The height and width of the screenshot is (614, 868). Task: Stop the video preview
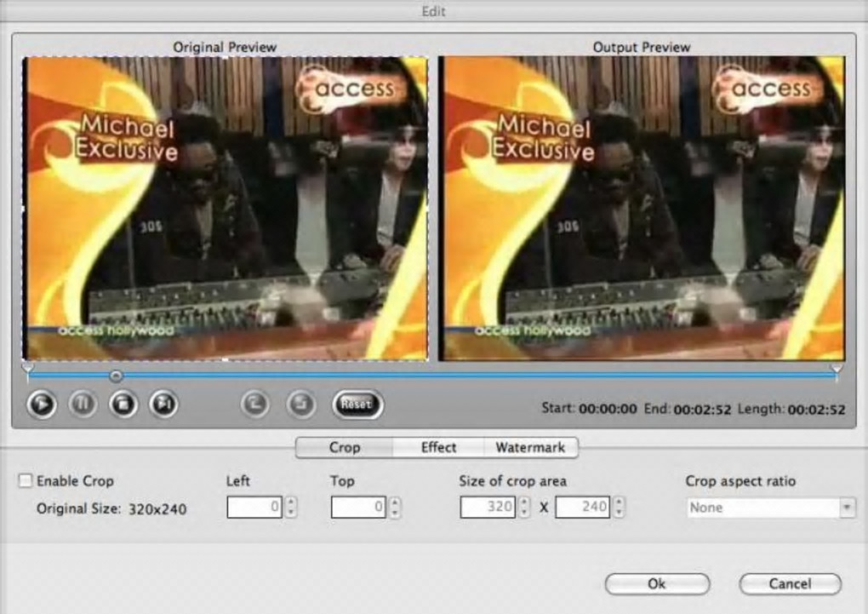123,404
